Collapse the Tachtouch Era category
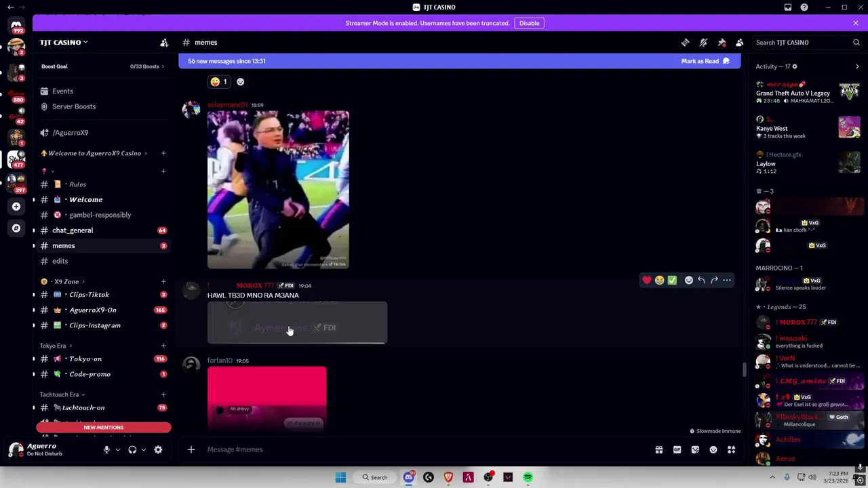This screenshot has height=488, width=868. point(62,394)
